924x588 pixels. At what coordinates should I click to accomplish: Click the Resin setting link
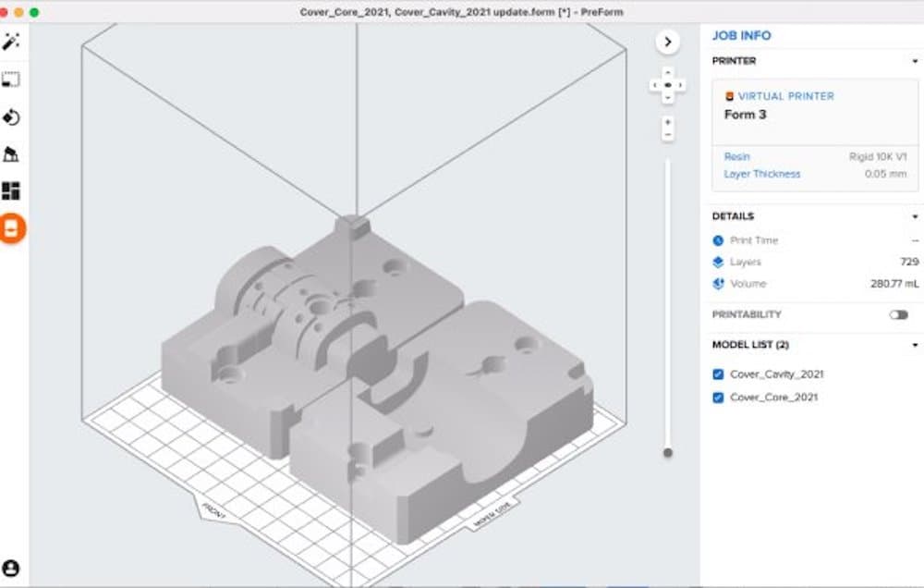[737, 157]
